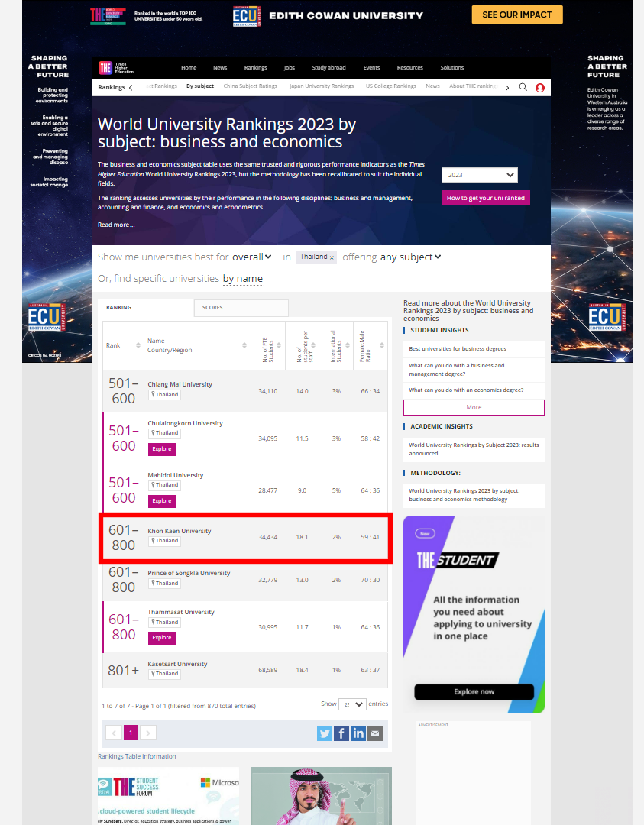Click Explore button under Thammasat University
644x825 pixels.
pyautogui.click(x=161, y=638)
